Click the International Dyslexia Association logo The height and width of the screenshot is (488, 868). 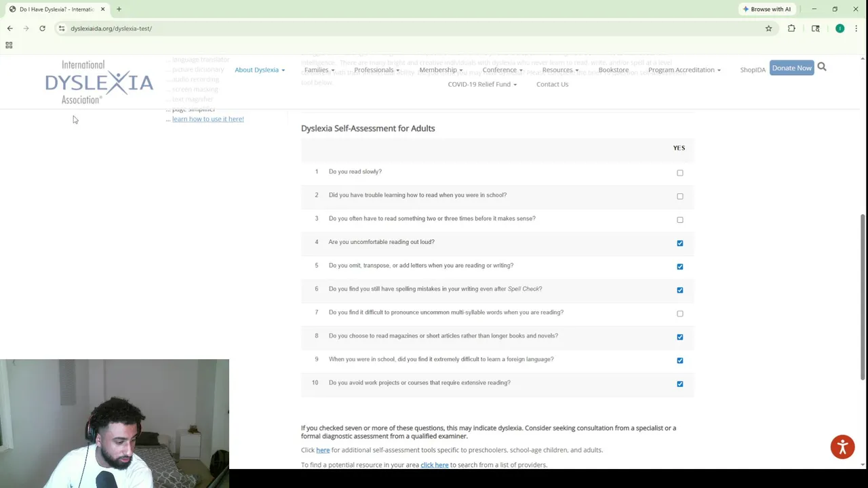99,82
